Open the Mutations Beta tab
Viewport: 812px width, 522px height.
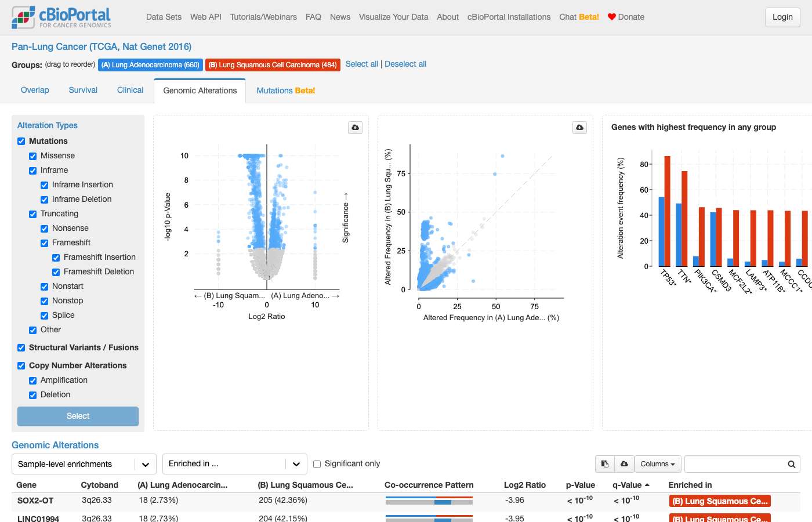286,90
